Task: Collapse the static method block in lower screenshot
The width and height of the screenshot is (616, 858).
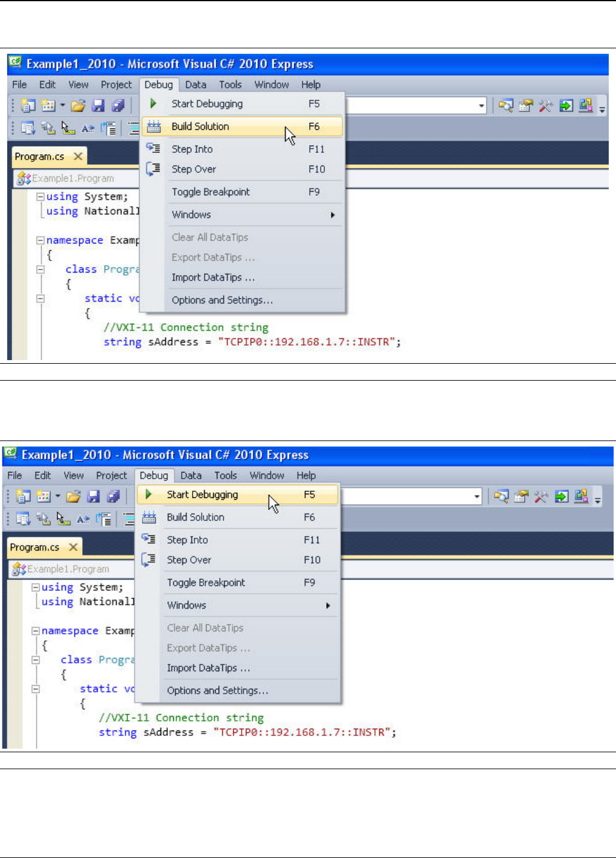Action: (35, 689)
